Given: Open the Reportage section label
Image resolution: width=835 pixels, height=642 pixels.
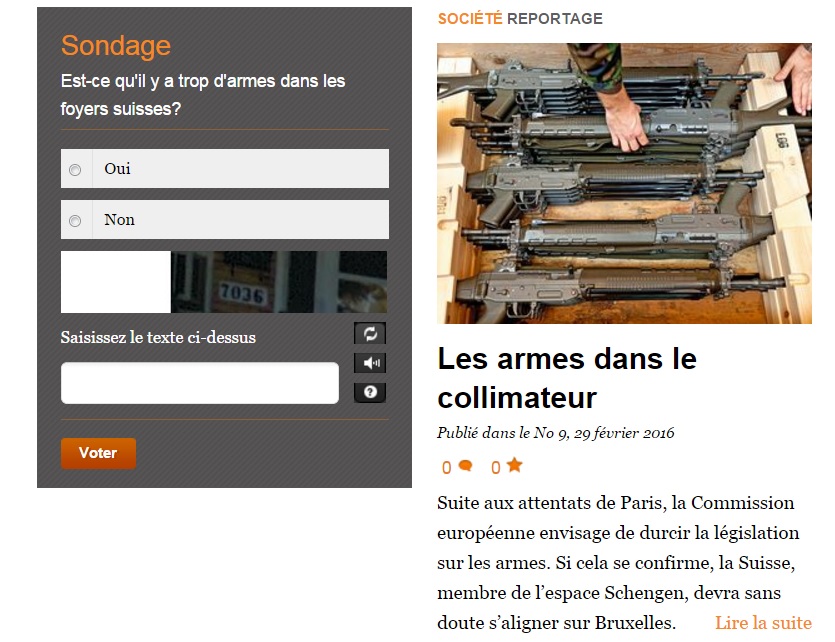Looking at the screenshot, I should point(555,19).
